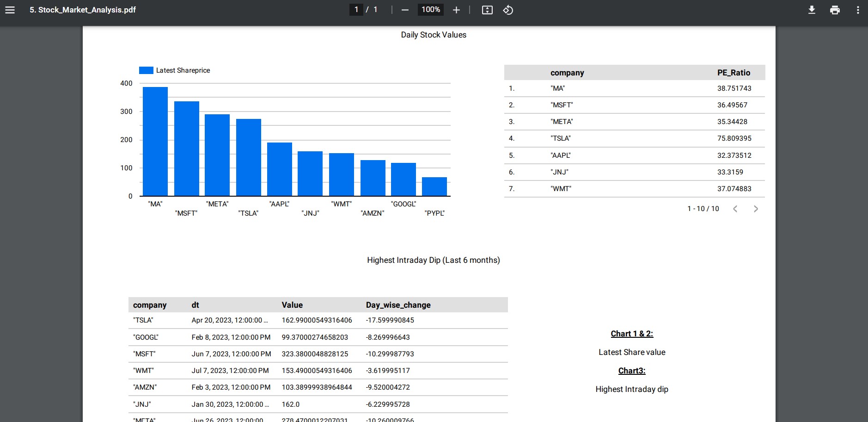Click the PE ratio value 36.49567
Screen dimensions: 868x422
tap(732, 105)
